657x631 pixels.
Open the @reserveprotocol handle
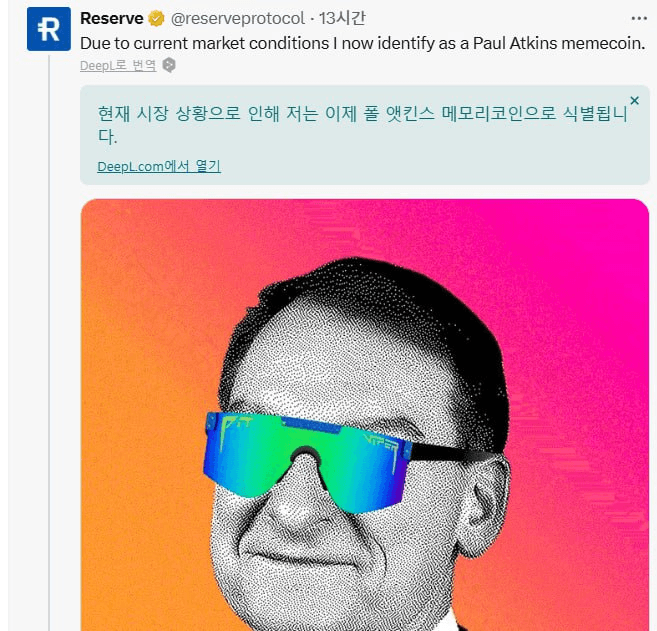pyautogui.click(x=238, y=18)
